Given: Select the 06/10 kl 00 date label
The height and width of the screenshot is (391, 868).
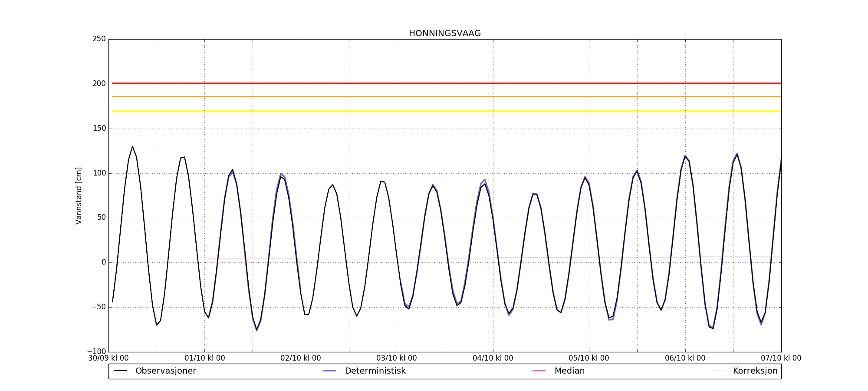Looking at the screenshot, I should tap(685, 358).
